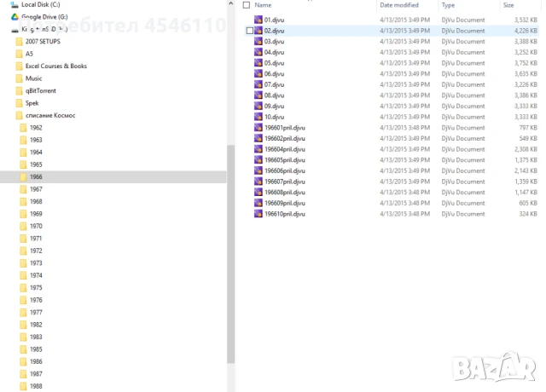Open the 1974 folder in tree
546x392 pixels.
[x=36, y=275]
